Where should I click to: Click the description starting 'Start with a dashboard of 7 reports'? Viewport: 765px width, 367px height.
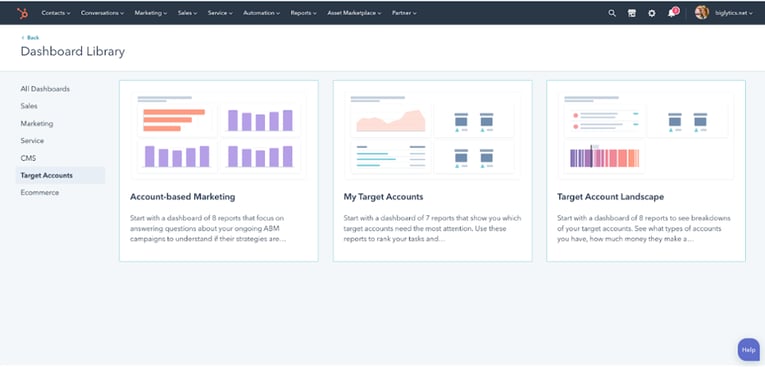[x=432, y=228]
